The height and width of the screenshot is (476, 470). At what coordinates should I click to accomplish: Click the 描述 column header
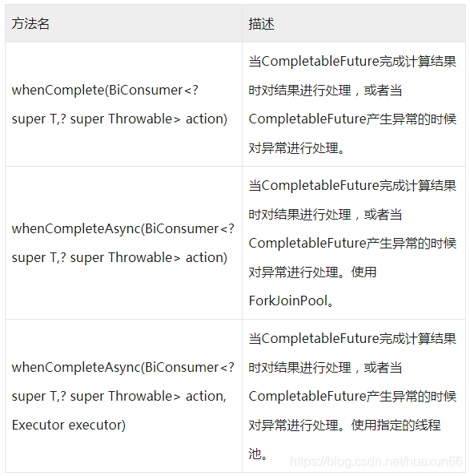pos(261,24)
